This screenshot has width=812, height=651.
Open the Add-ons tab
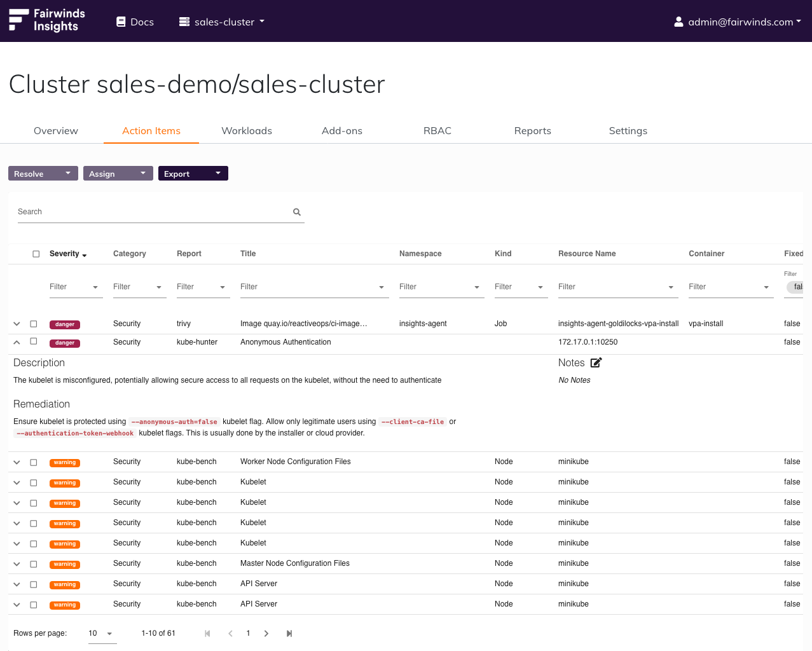coord(342,131)
